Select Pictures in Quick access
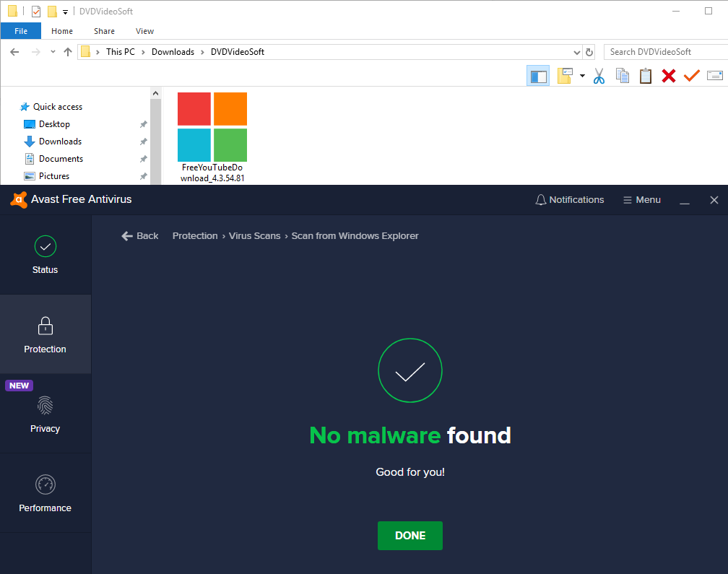Screen dimensions: 728x574 pos(54,176)
